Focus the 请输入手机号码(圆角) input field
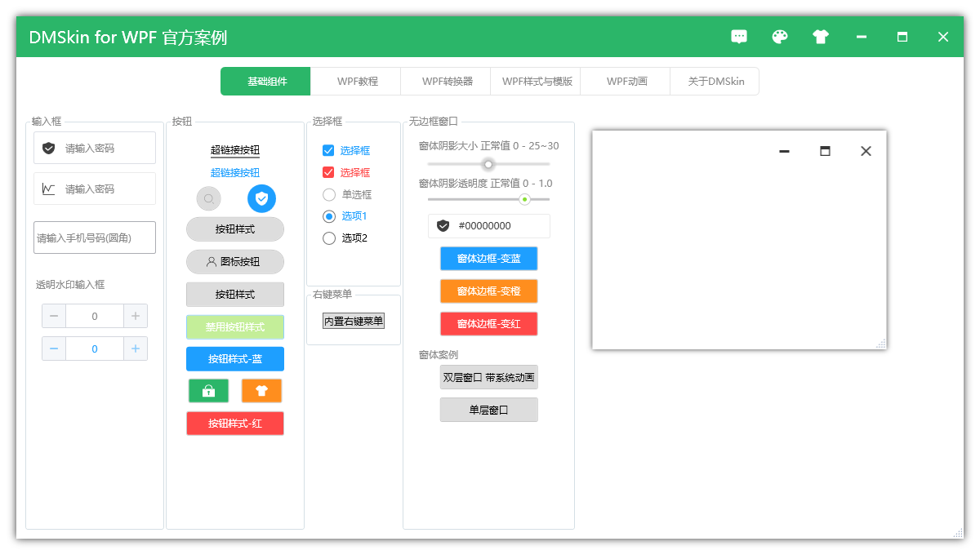 click(x=95, y=238)
